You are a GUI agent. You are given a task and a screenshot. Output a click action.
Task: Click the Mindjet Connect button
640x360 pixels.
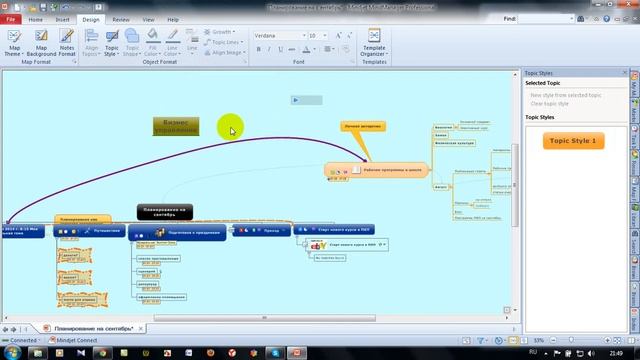[73, 340]
